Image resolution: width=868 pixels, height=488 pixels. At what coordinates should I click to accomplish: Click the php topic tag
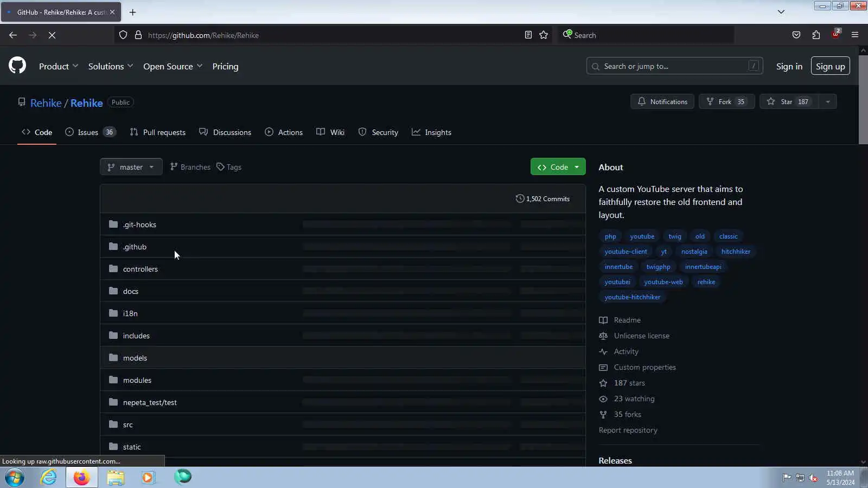coord(610,236)
